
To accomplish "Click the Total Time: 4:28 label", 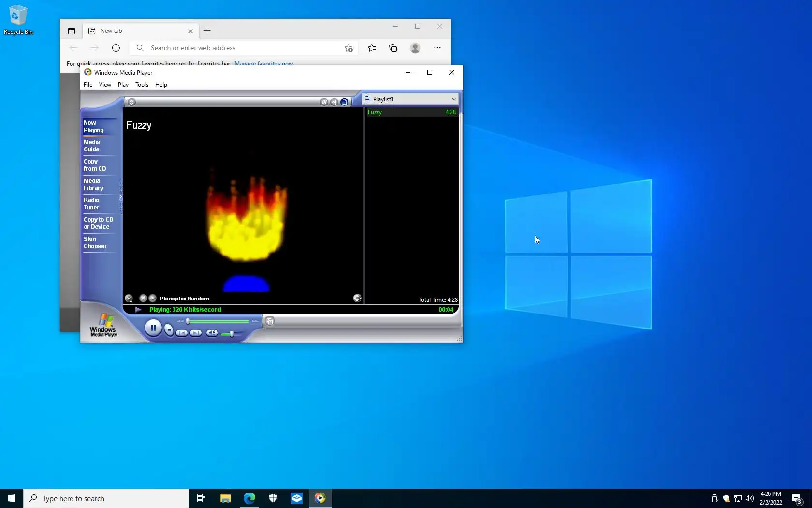I will click(438, 300).
